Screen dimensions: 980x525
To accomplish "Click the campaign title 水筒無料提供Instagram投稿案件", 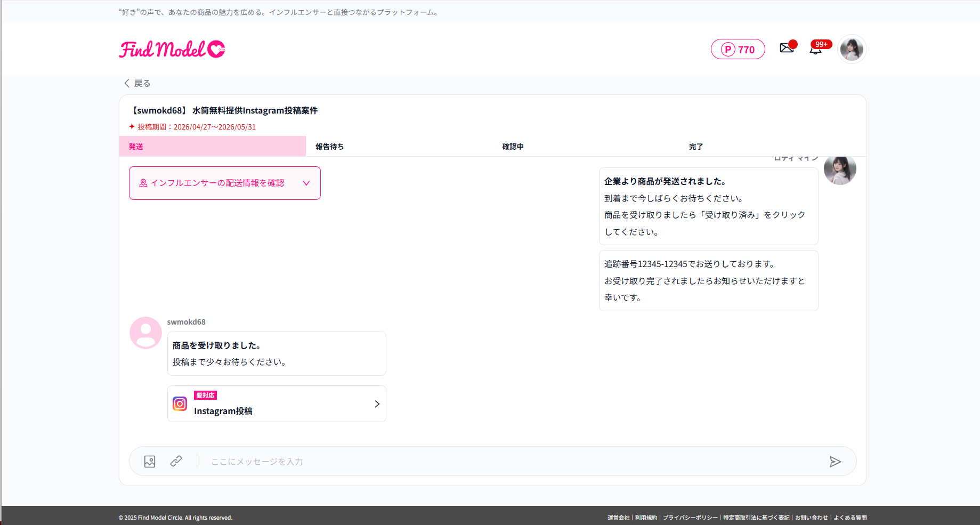I will (x=255, y=110).
